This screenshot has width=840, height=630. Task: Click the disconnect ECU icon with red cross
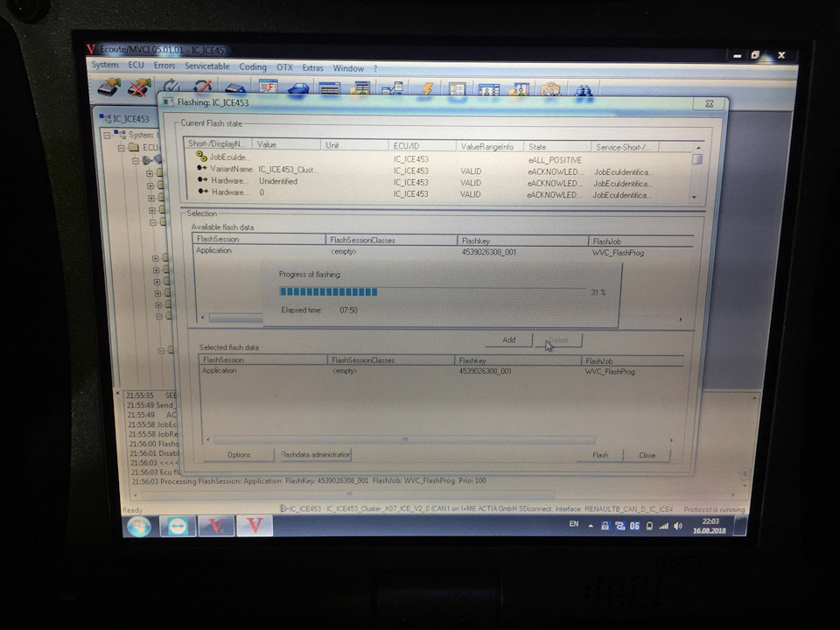(x=139, y=87)
